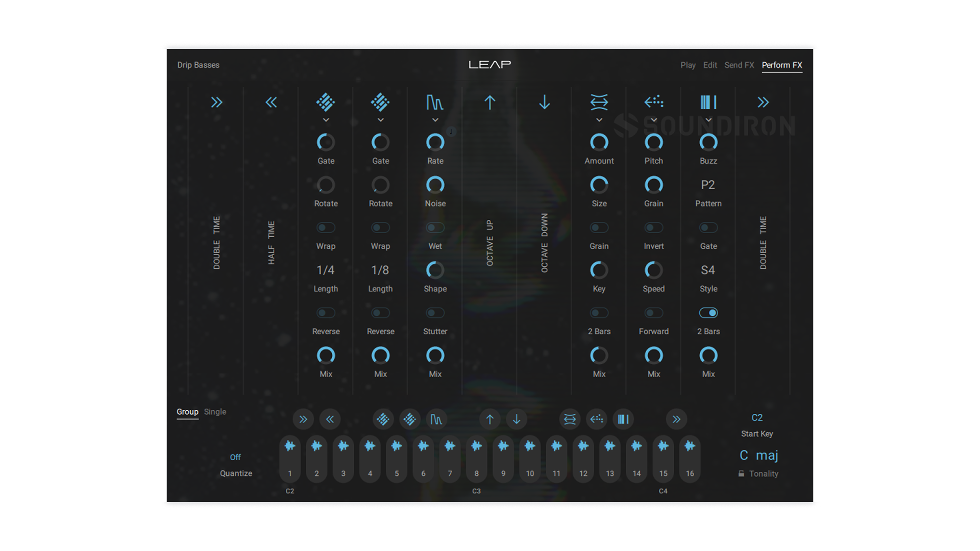Click the Half Time column header icon
Screen dimensions: 980x551
(271, 103)
